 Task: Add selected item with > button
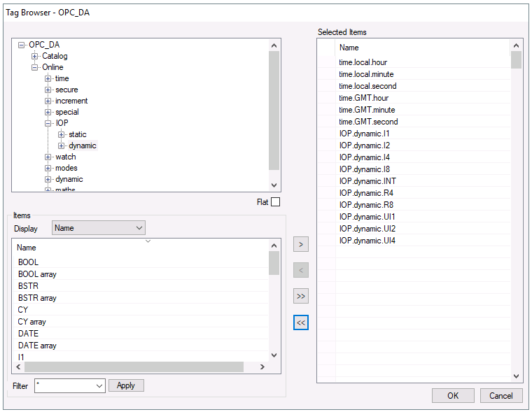300,244
